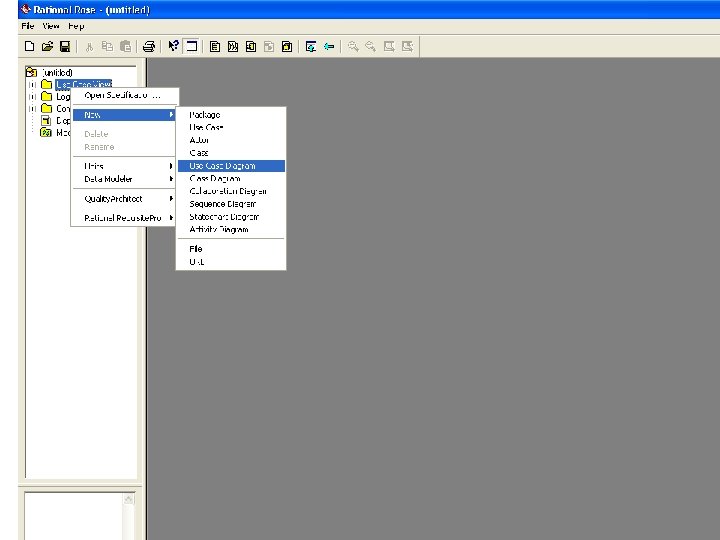Click the Copy toolbar icon

pyautogui.click(x=107, y=46)
